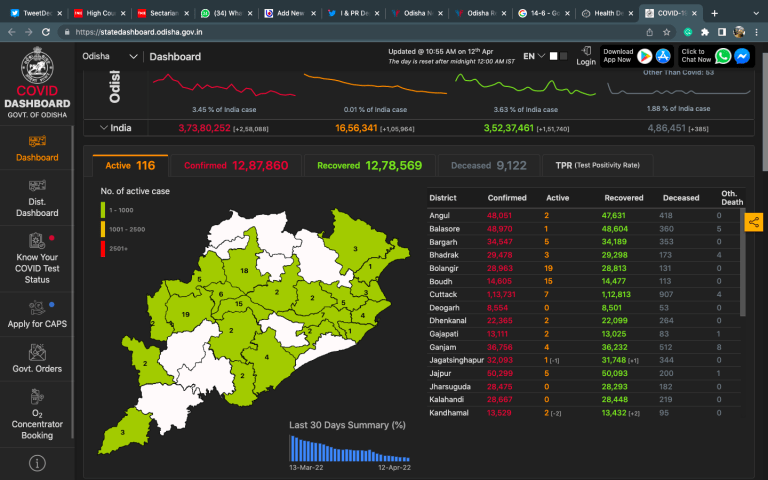Image resolution: width=768 pixels, height=480 pixels.
Task: Click the info icon in sidebar
Action: (37, 463)
